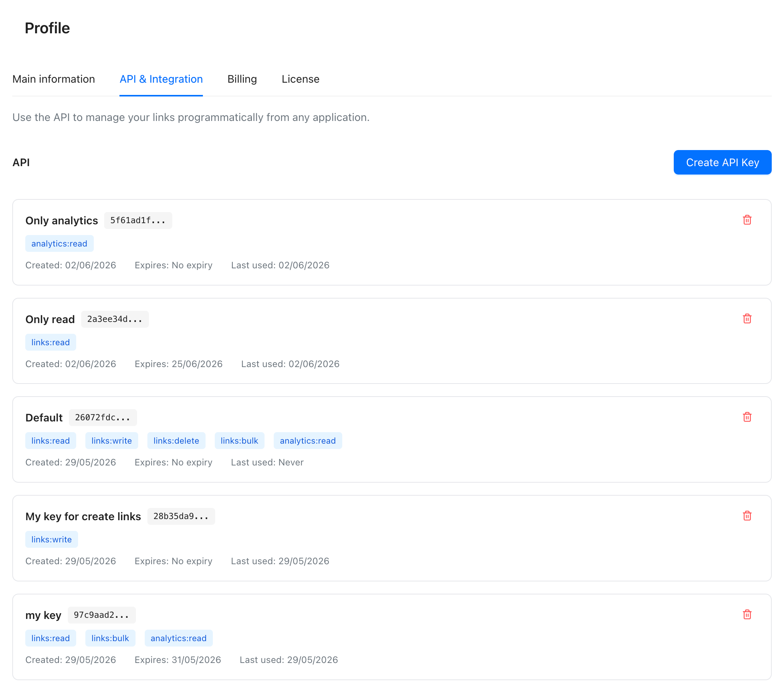Click Last used: 29/05/2026 on my key
The height and width of the screenshot is (689, 784).
289,660
